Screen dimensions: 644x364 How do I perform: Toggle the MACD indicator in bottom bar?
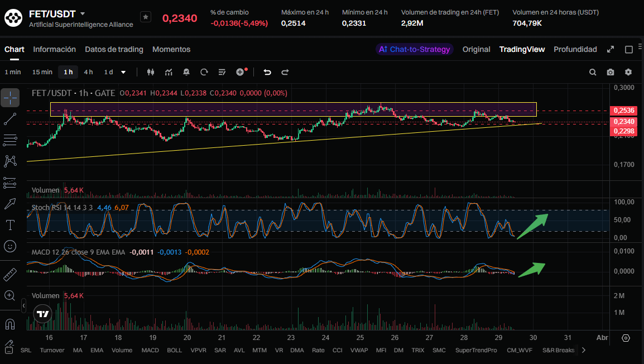(x=150, y=350)
